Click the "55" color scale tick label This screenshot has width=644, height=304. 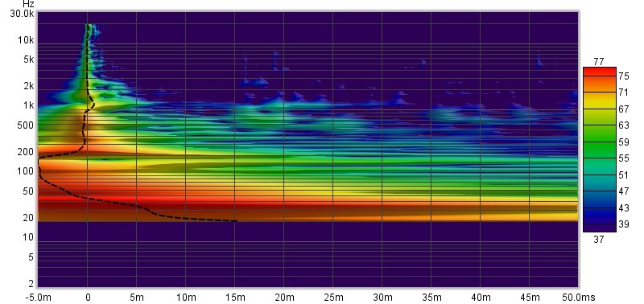(625, 158)
